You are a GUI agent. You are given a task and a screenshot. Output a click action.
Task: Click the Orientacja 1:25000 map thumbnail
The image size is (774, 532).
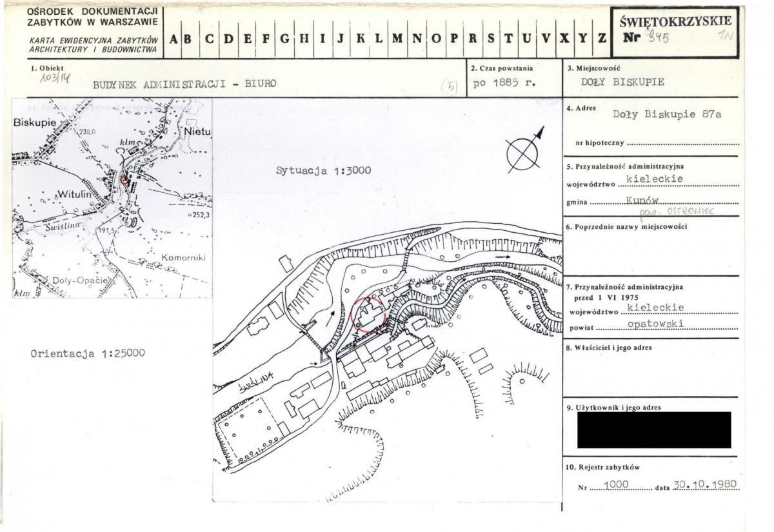[112, 198]
